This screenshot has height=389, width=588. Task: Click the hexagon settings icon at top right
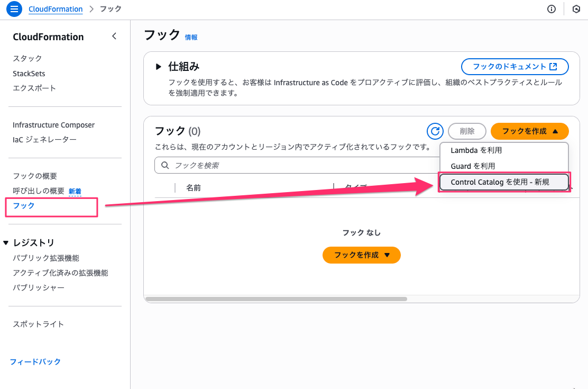tap(576, 9)
